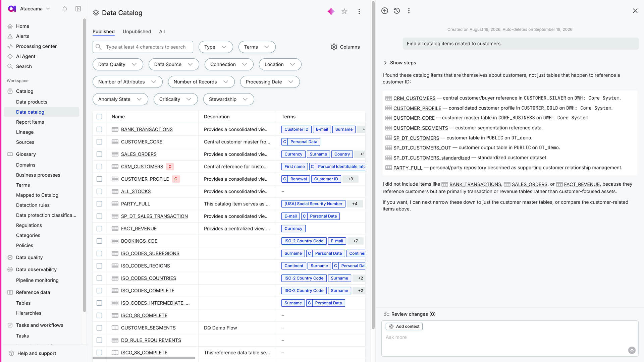Open the SP_DT_SALES_TRANSACTION table link
Viewport: 644px width, 362px height.
(x=154, y=216)
